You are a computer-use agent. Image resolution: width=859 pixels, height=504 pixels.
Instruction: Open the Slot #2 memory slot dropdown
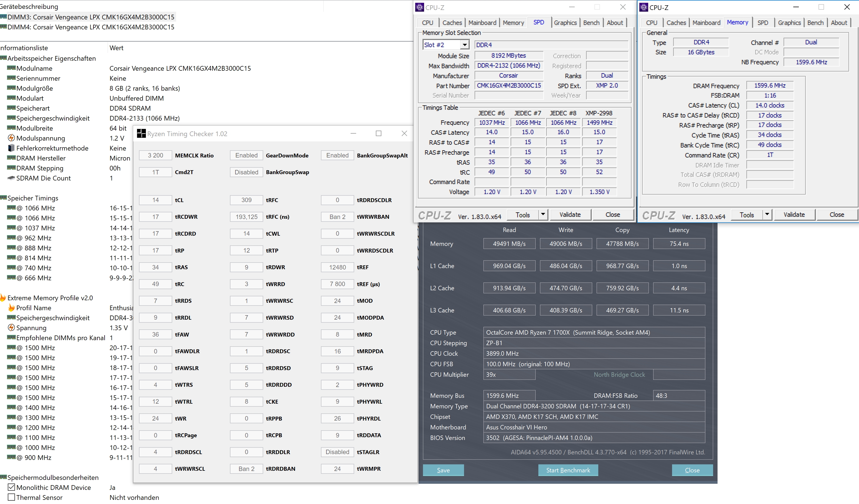point(464,45)
